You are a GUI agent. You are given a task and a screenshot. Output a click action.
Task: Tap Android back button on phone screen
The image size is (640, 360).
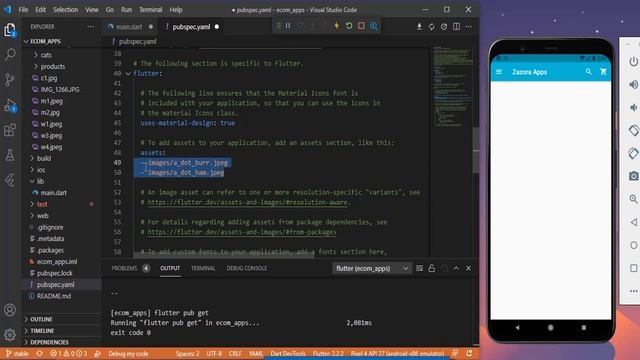click(517, 327)
